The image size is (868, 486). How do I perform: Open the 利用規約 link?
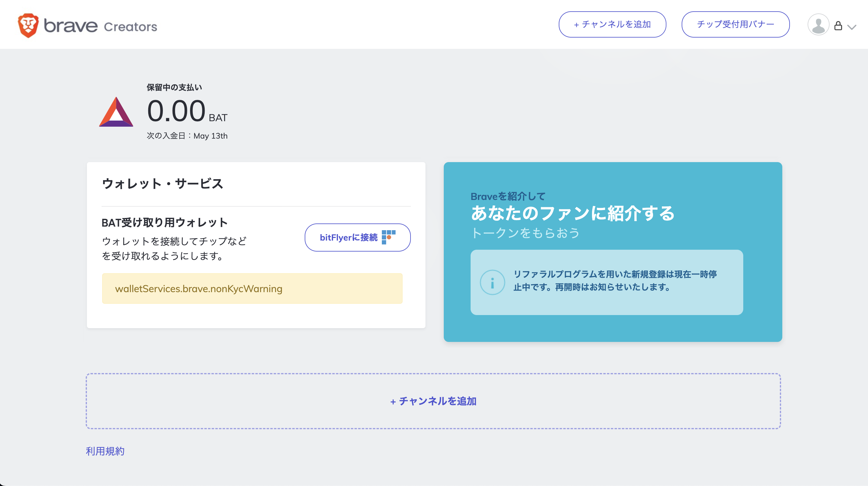(105, 451)
